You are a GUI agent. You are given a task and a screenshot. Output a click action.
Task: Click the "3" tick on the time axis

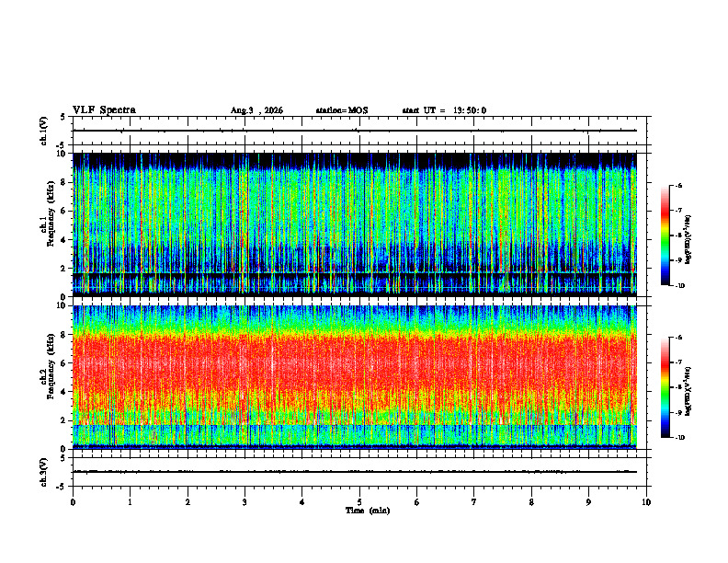tap(245, 502)
